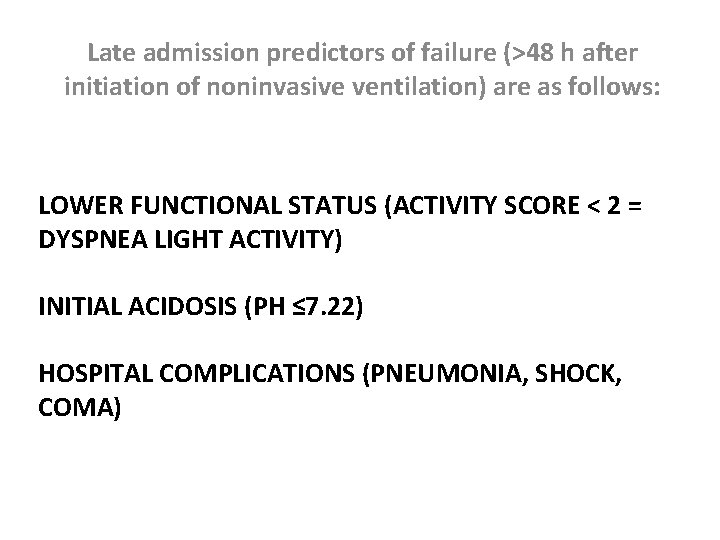Click the word 'LIGHT' in the first bullet
Image resolution: width=720 pixels, height=540 pixels.
[x=188, y=239]
